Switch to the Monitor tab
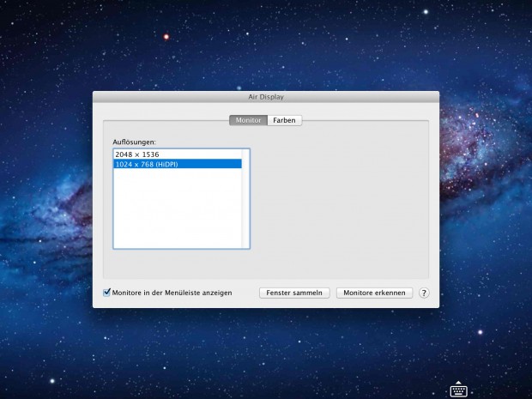 tap(248, 120)
